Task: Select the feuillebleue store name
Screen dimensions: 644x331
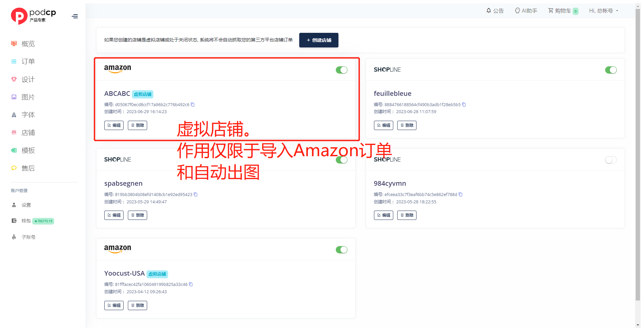Action: coord(393,94)
